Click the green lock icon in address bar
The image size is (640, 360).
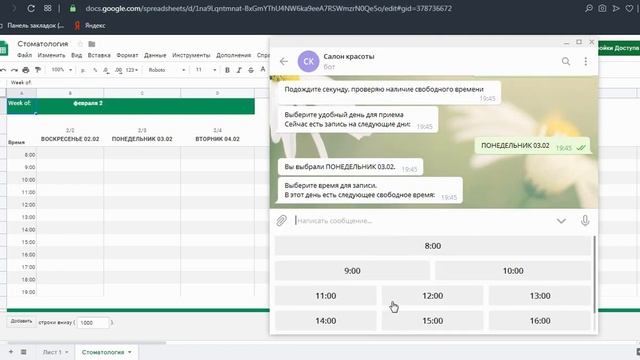[x=73, y=8]
